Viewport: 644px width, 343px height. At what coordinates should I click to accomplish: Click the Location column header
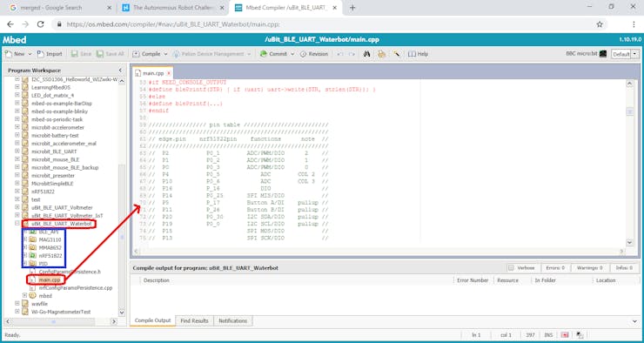pos(606,280)
